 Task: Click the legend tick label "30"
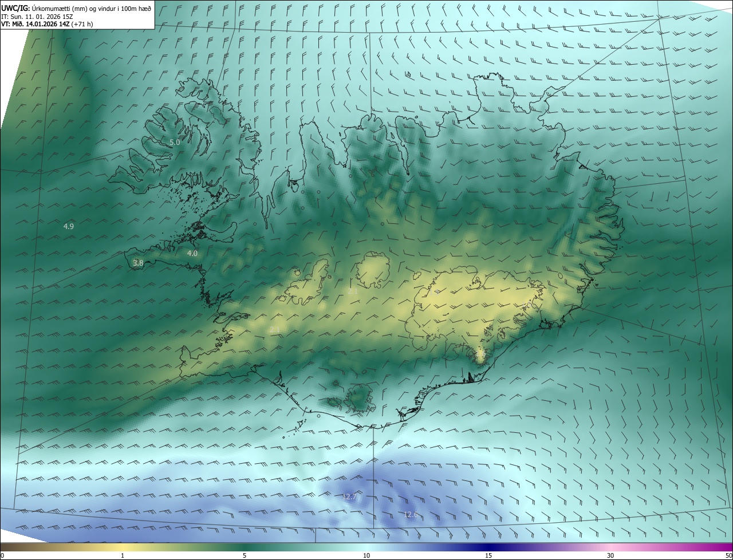tap(610, 555)
